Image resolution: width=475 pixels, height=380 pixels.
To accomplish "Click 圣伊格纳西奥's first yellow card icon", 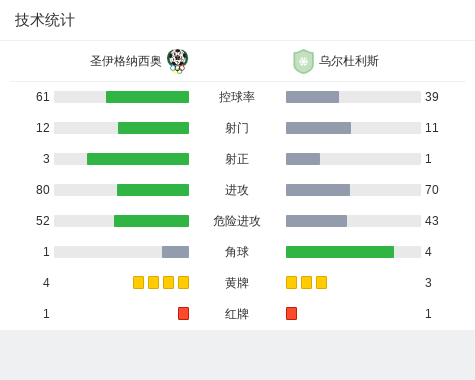I will 138,283.
